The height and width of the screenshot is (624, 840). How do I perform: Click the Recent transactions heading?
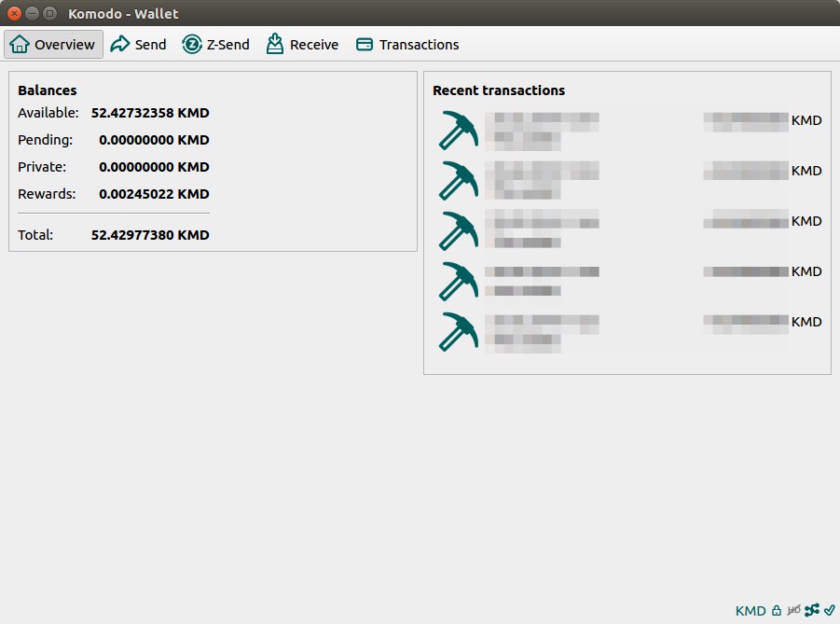tap(499, 90)
